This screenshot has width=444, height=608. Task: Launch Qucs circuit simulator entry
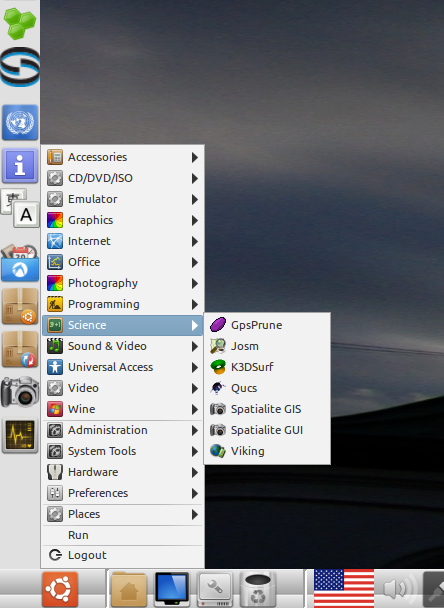[267, 388]
